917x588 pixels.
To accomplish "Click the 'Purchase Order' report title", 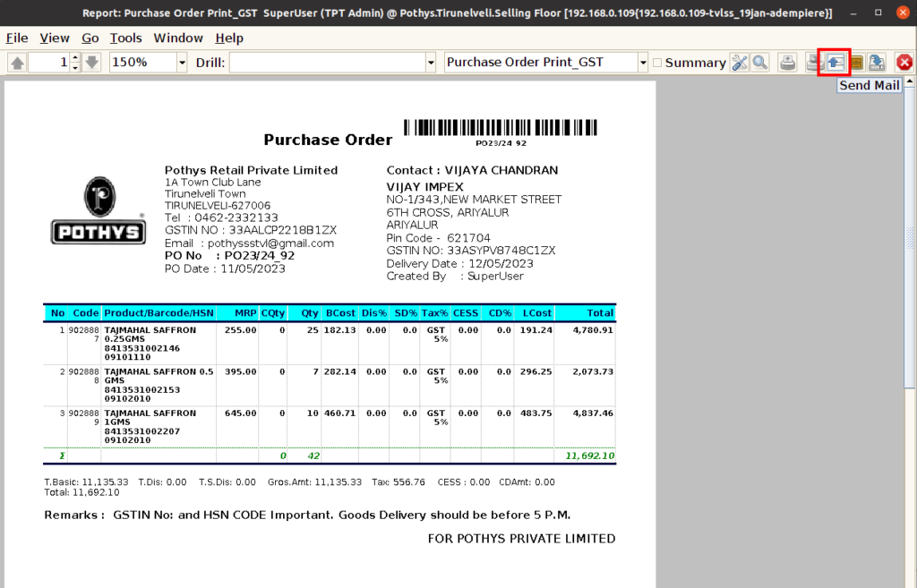I will [328, 140].
